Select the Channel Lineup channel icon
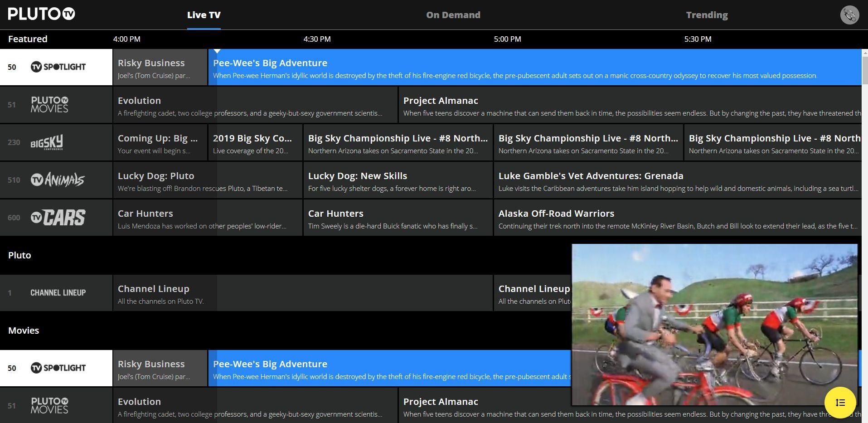Viewport: 868px width, 423px height. click(x=58, y=292)
